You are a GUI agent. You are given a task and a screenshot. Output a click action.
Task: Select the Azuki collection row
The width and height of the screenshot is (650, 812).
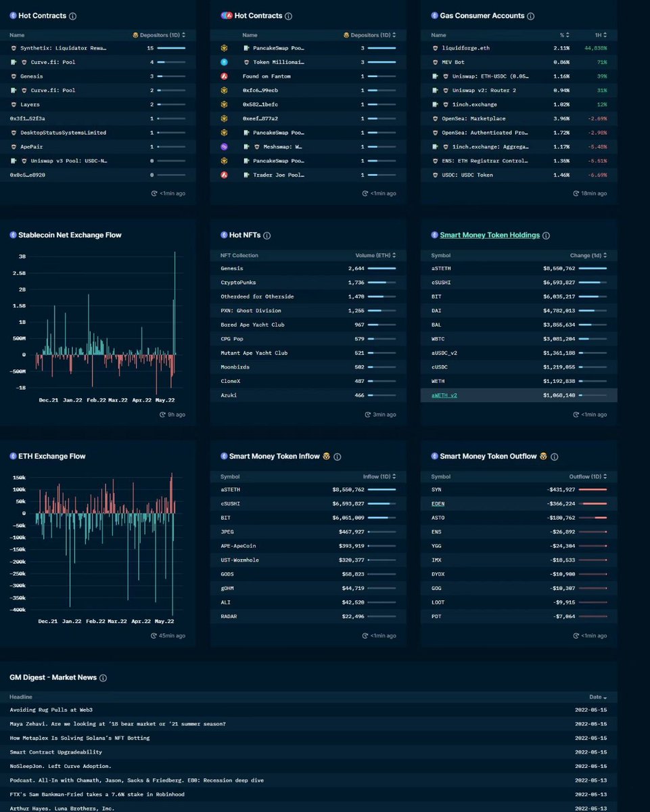[x=308, y=395]
